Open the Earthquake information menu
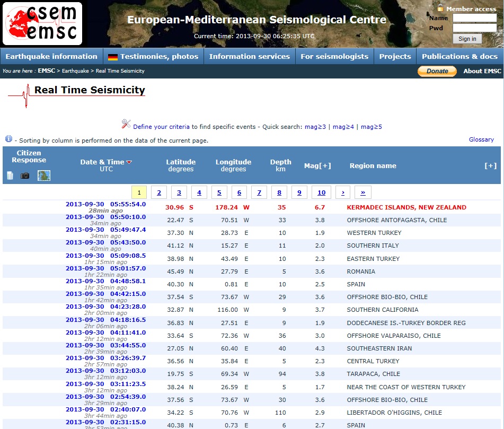Viewport: 504px width, 429px height. tap(51, 56)
